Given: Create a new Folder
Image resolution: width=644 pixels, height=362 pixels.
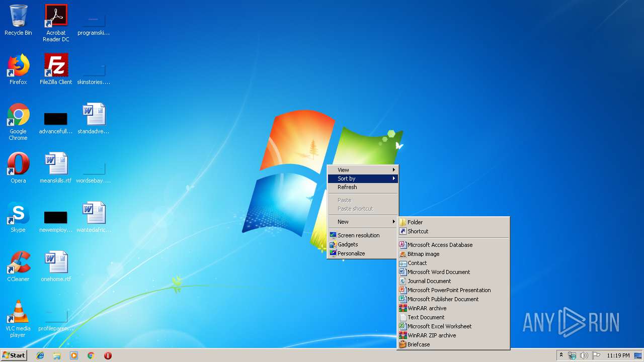Looking at the screenshot, I should (453, 222).
